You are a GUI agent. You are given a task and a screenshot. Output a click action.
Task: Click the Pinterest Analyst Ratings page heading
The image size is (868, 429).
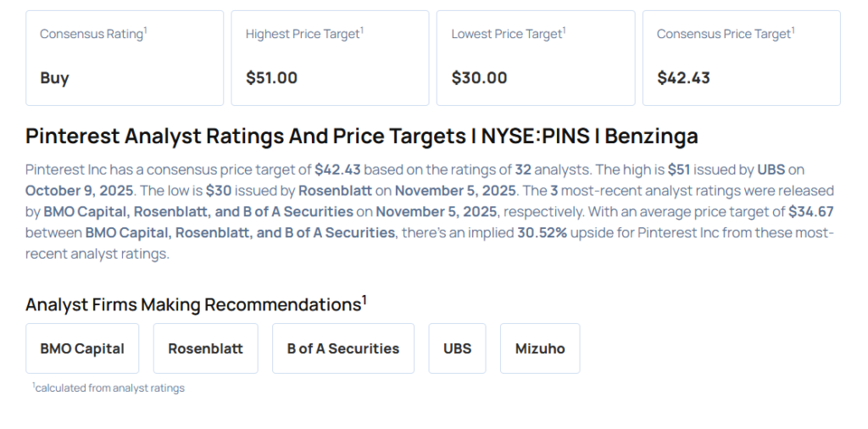(362, 136)
